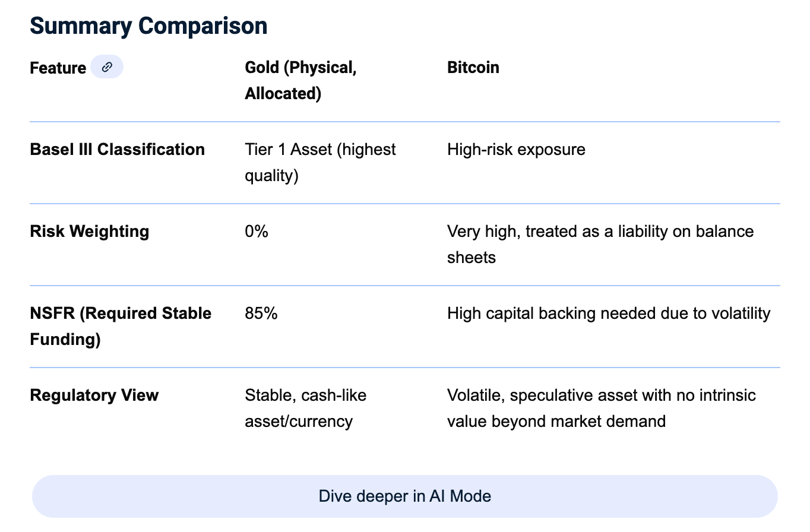Click the divider line above Regulatory View

[404, 368]
